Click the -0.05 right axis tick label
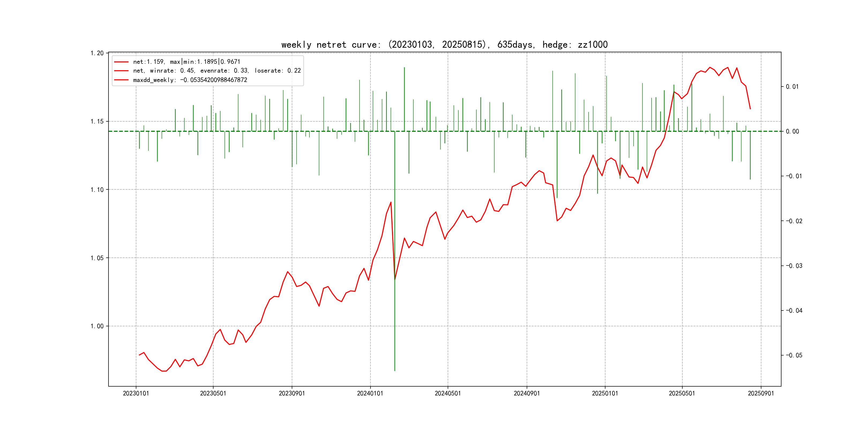Image resolution: width=868 pixels, height=434 pixels. coord(794,356)
